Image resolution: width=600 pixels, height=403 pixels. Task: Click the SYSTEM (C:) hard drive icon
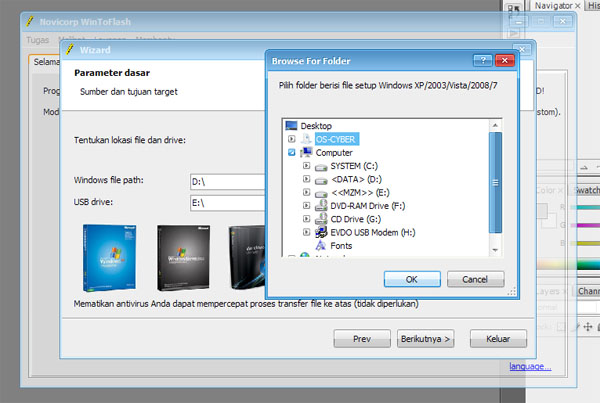pos(321,167)
